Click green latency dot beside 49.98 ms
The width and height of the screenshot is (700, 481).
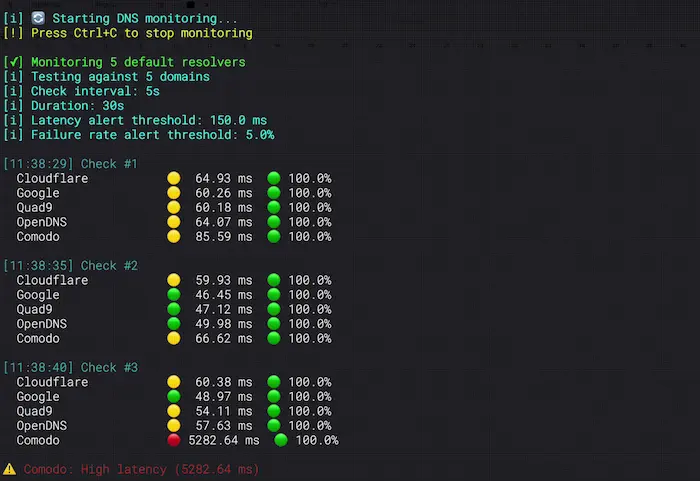click(174, 324)
